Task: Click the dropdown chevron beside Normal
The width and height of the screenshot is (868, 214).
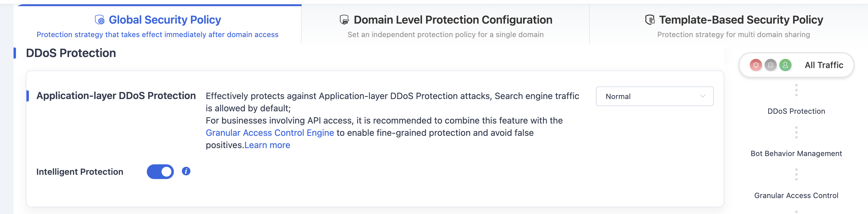Action: [702, 96]
